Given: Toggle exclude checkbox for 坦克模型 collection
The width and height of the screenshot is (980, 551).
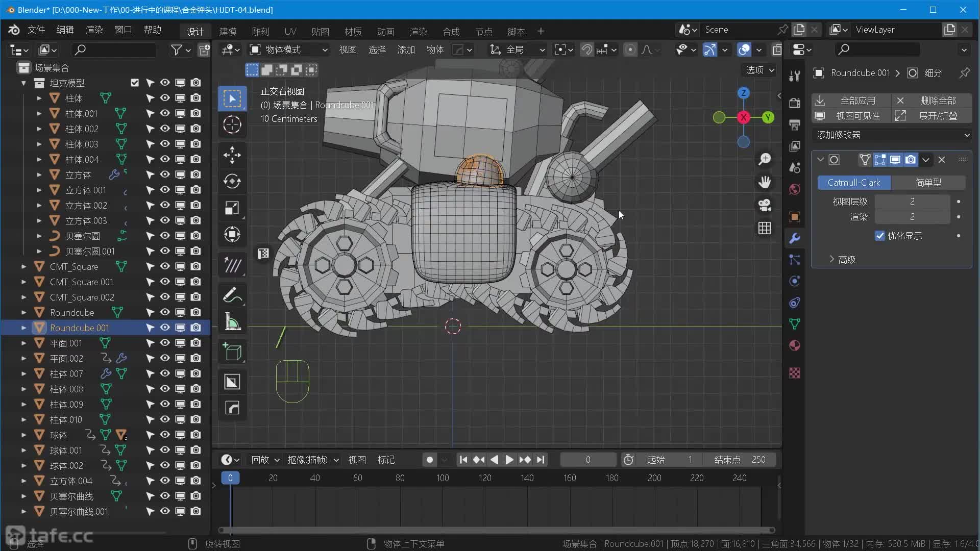Looking at the screenshot, I should pyautogui.click(x=135, y=83).
